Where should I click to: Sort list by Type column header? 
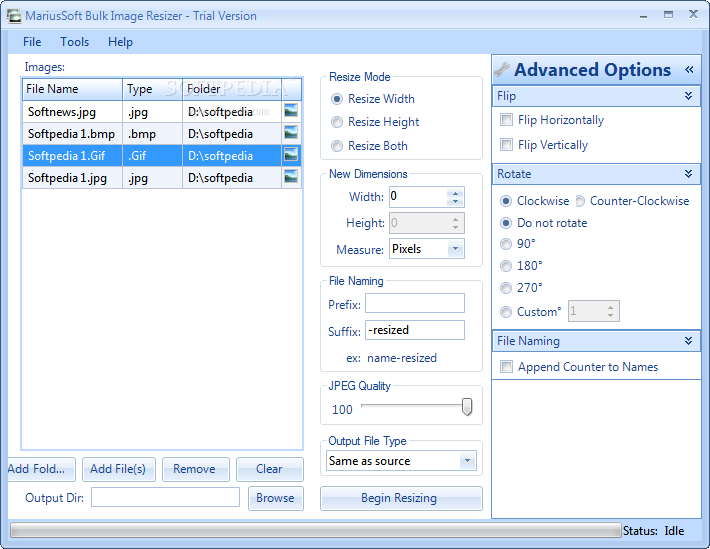(153, 89)
